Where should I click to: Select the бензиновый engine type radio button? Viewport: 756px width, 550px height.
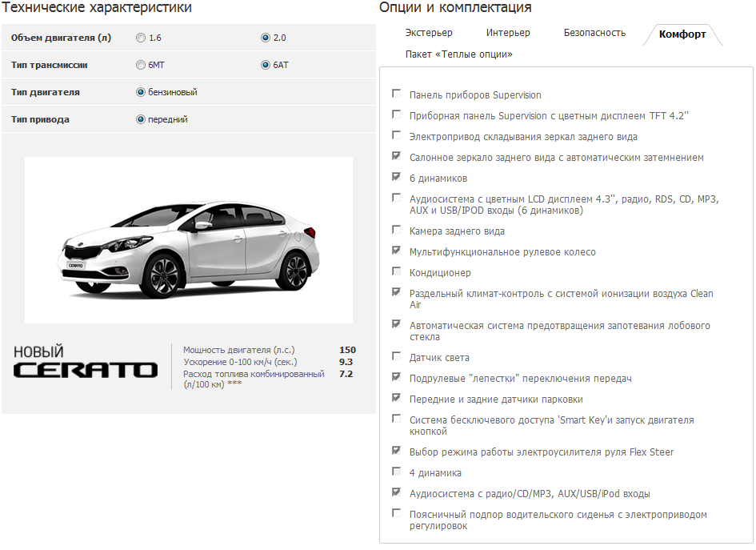(140, 92)
